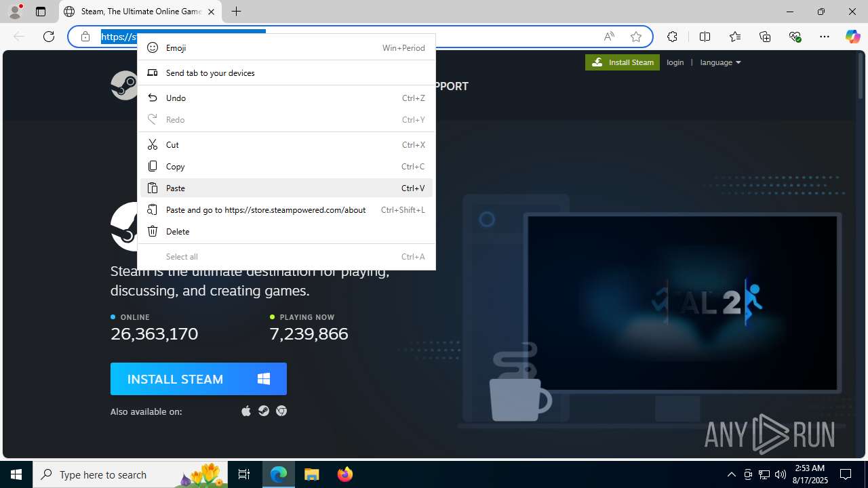Open Read aloud icon in address bar
Image resolution: width=868 pixels, height=488 pixels.
pyautogui.click(x=609, y=37)
